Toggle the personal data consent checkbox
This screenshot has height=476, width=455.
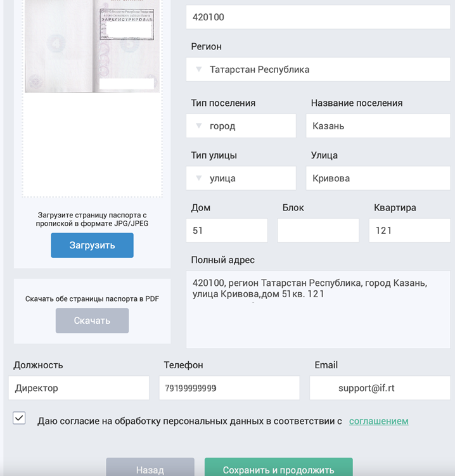point(19,418)
